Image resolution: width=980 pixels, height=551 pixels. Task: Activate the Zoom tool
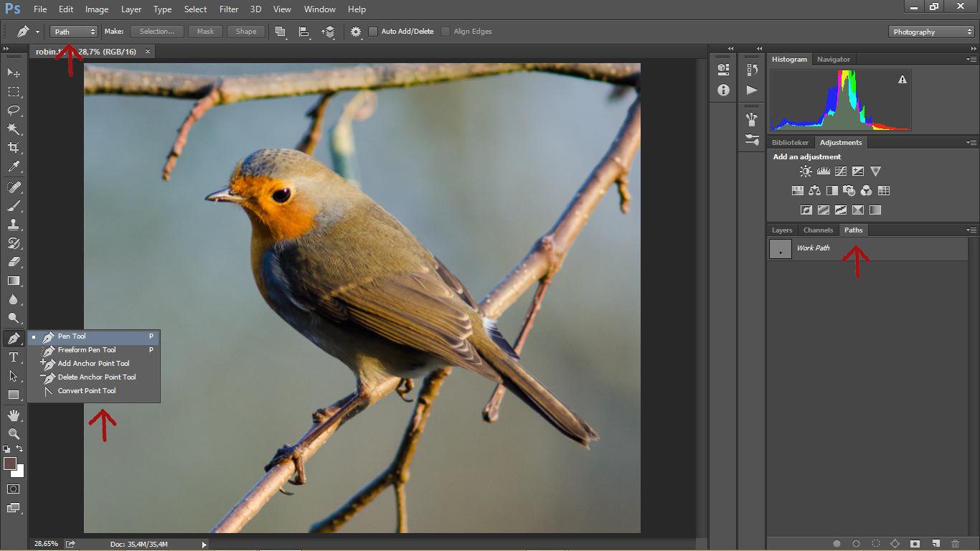point(13,433)
